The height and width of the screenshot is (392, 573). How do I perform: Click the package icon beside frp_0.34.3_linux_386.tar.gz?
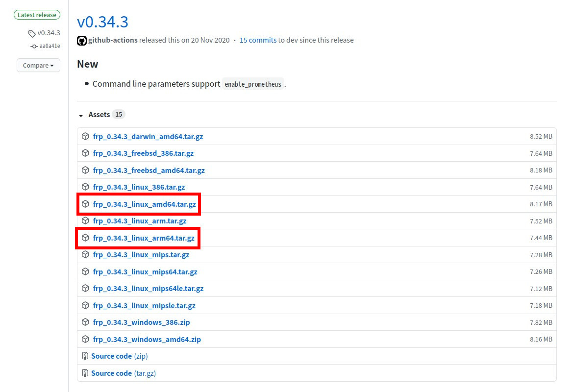pos(85,187)
